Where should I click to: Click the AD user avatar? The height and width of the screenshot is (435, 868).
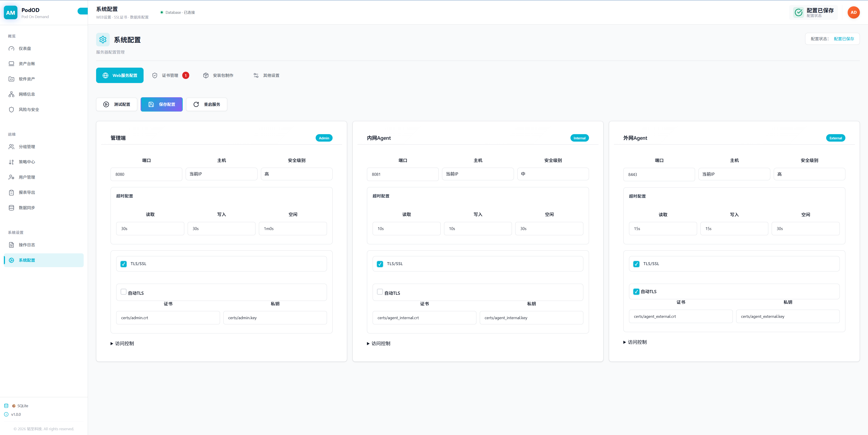point(853,12)
